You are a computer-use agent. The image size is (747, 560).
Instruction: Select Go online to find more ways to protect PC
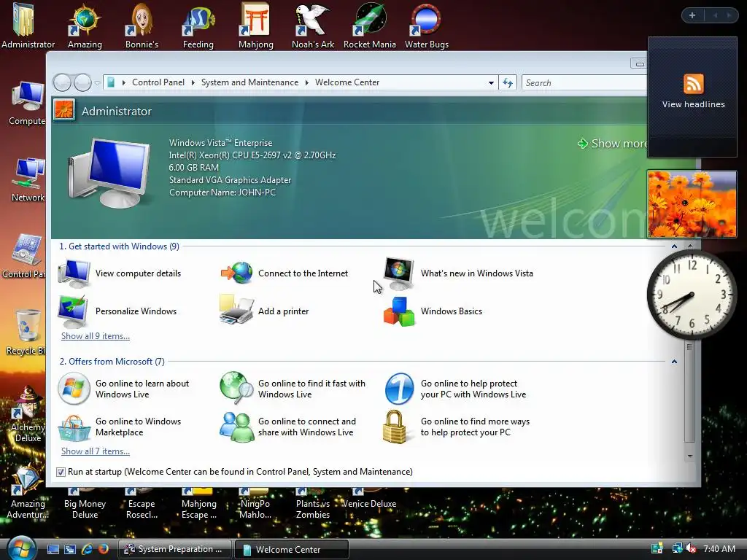pyautogui.click(x=457, y=427)
